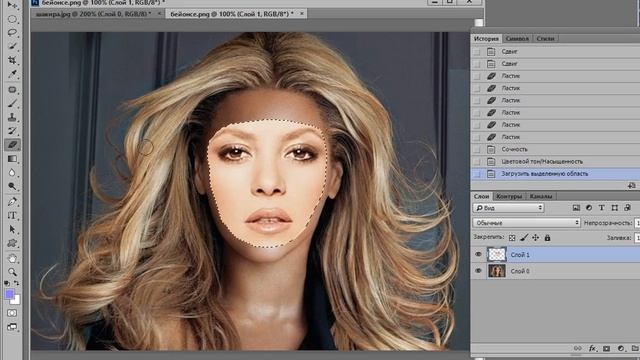This screenshot has width=640, height=360.
Task: Select the Blur drop tool
Action: tap(12, 173)
